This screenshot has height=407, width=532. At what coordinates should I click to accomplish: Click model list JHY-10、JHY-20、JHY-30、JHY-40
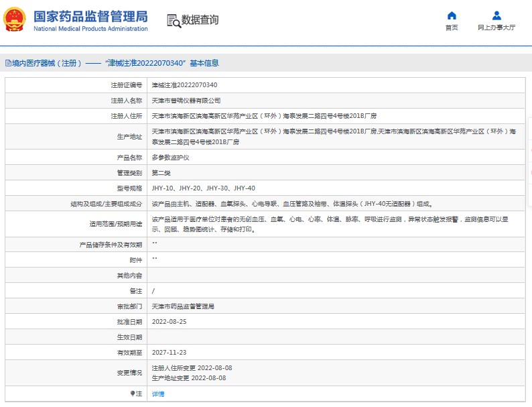coord(203,188)
